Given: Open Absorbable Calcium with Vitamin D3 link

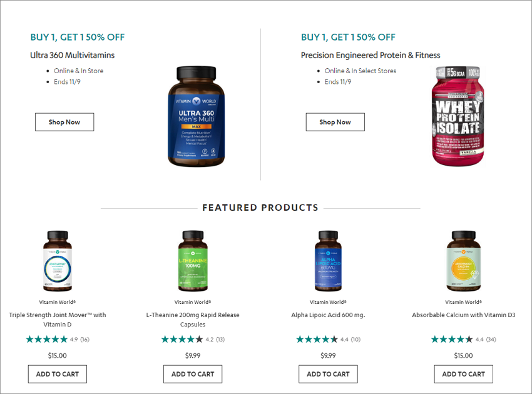Looking at the screenshot, I should click(463, 315).
